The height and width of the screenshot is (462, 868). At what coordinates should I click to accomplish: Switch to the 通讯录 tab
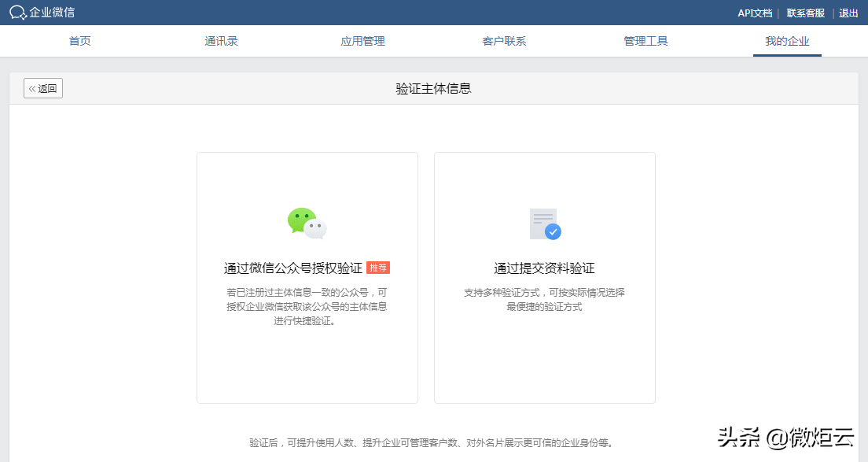pyautogui.click(x=221, y=42)
